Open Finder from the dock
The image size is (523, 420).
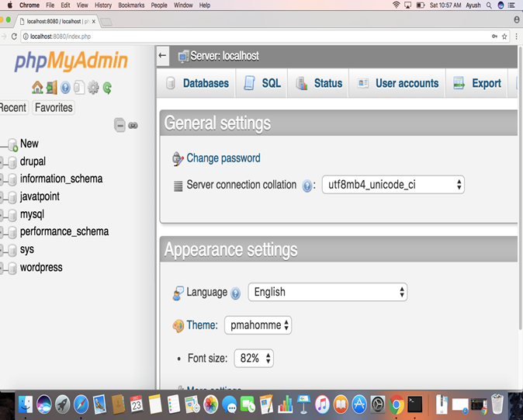[x=26, y=404]
